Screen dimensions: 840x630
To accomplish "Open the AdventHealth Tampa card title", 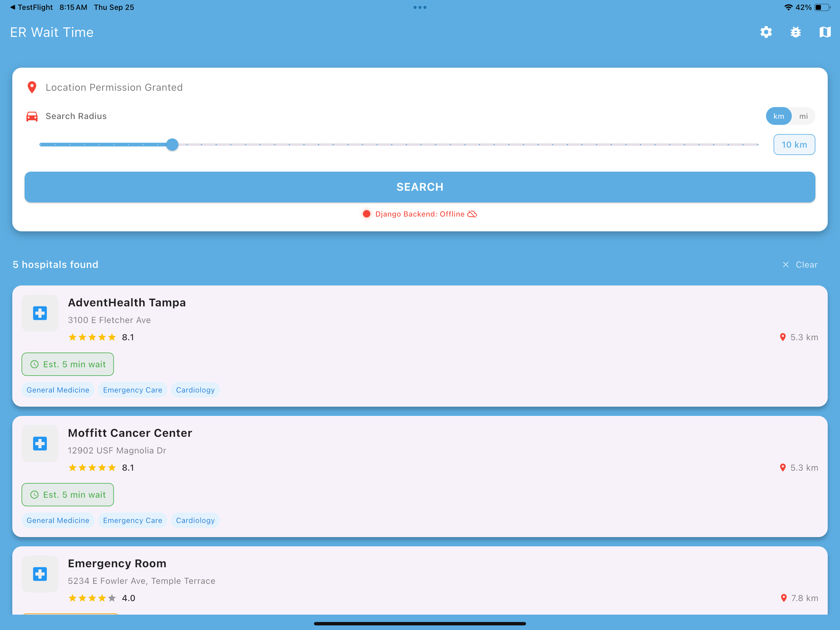I will (x=127, y=302).
